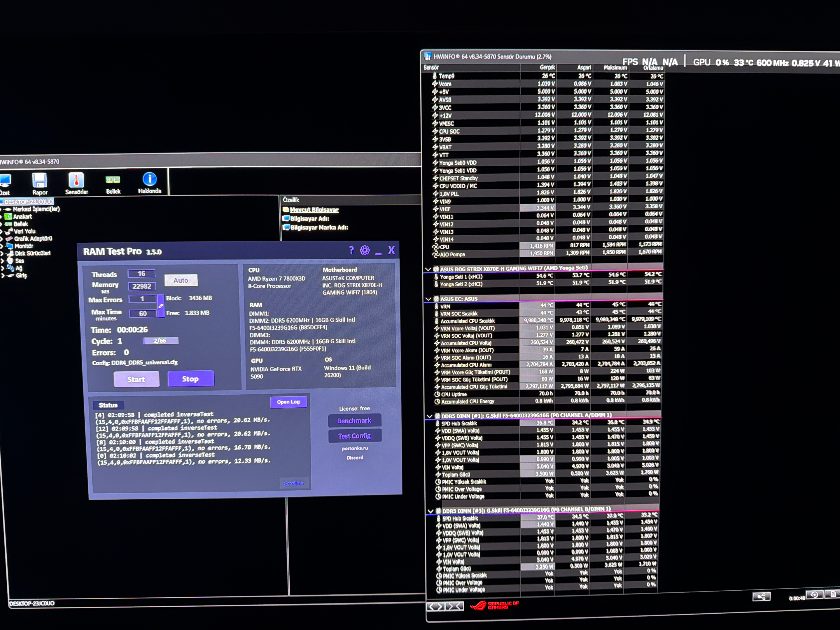The height and width of the screenshot is (630, 840).
Task: Click the pencil edit icon beside Max Errors
Action: tap(161, 306)
